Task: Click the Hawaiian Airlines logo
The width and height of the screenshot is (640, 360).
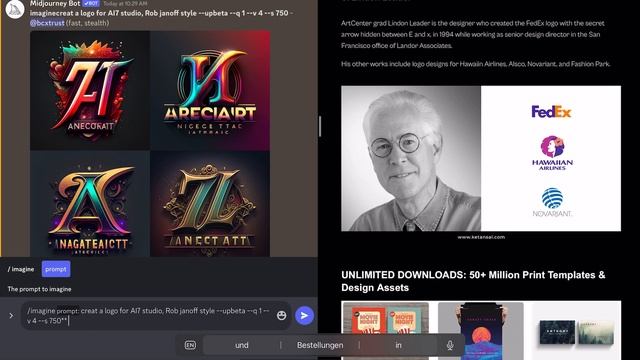Action: [x=552, y=153]
